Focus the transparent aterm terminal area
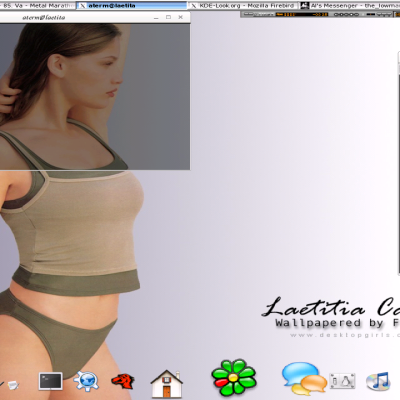400x400 pixels. (95, 96)
